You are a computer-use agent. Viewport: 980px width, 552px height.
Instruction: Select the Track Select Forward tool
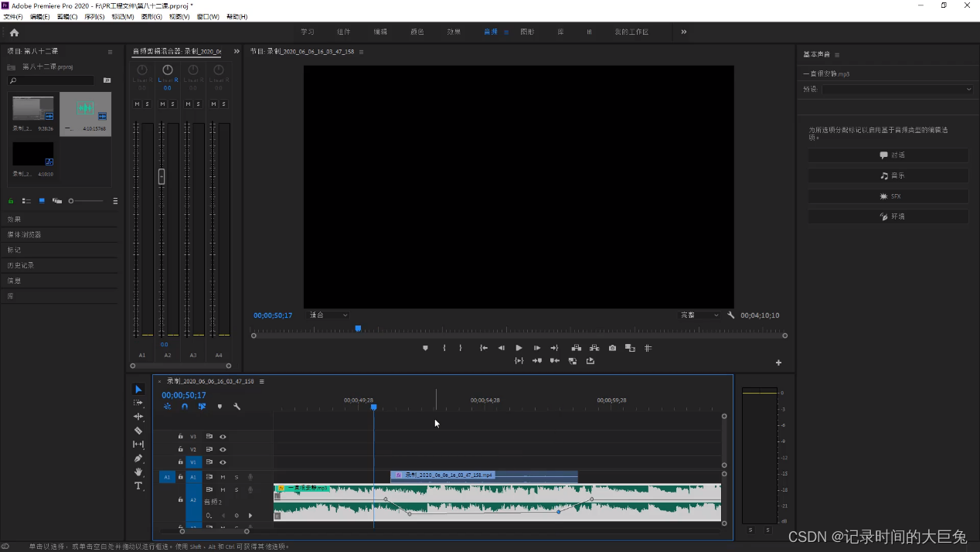pos(138,403)
